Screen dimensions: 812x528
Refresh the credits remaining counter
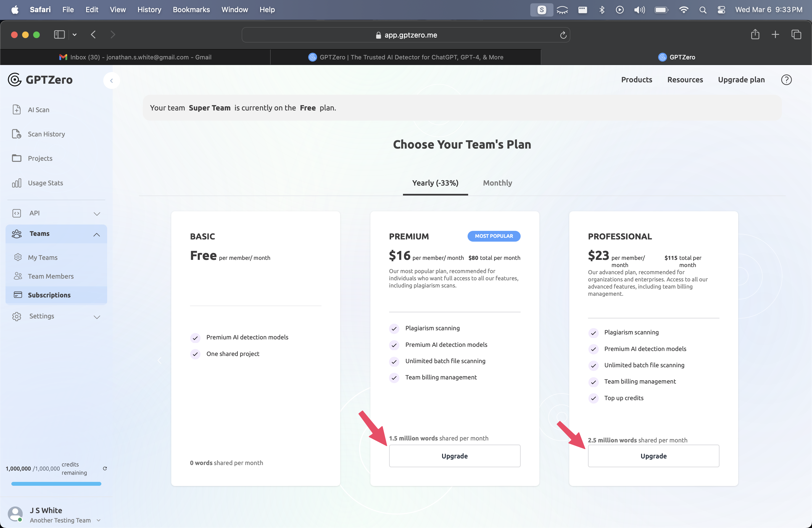coord(105,468)
